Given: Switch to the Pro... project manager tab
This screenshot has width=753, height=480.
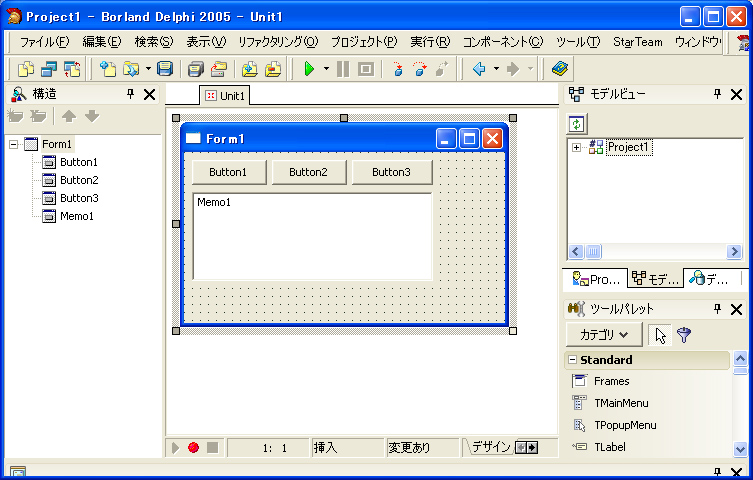Looking at the screenshot, I should coord(596,279).
